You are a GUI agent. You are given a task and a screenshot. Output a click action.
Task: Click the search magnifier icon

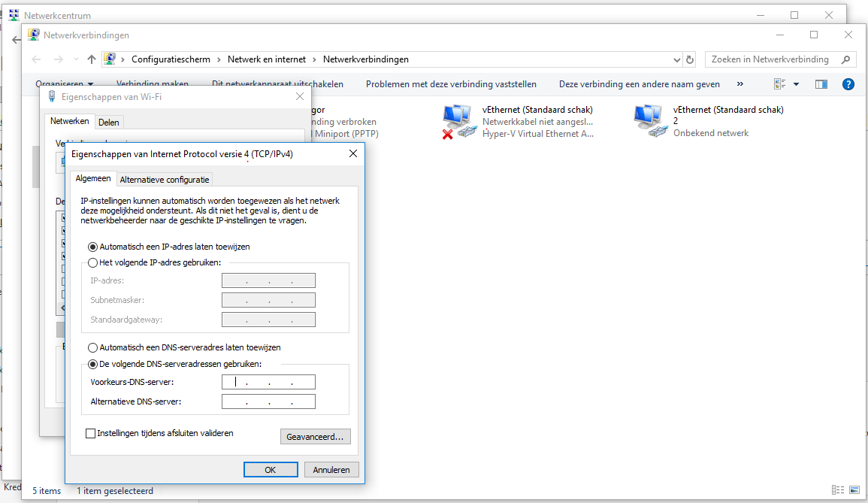coord(845,59)
